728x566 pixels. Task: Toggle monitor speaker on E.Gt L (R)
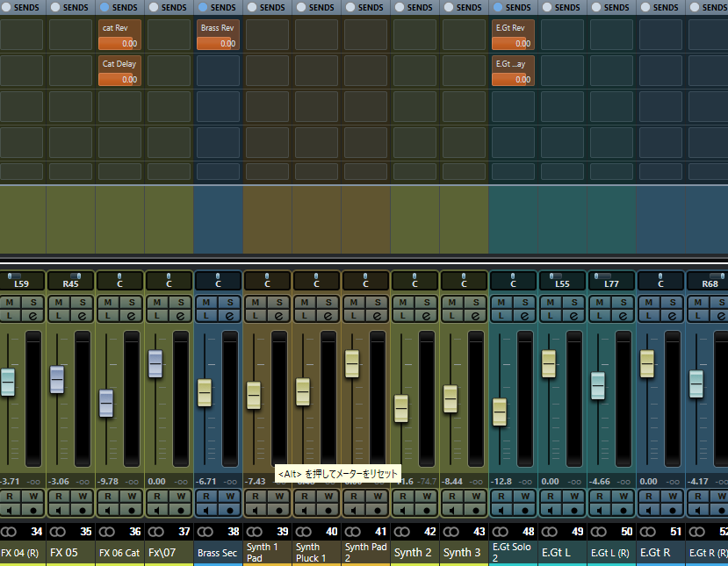click(600, 511)
